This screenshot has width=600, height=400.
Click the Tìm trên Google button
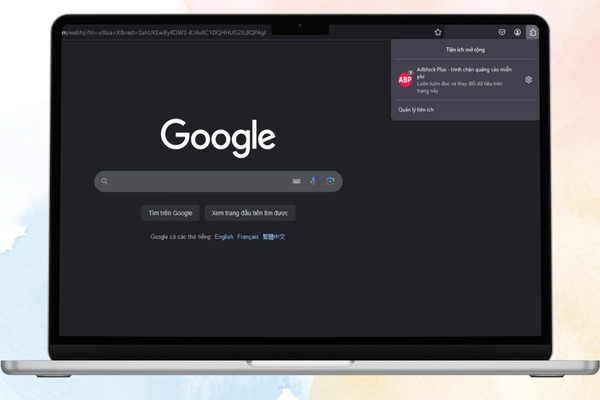tap(170, 213)
